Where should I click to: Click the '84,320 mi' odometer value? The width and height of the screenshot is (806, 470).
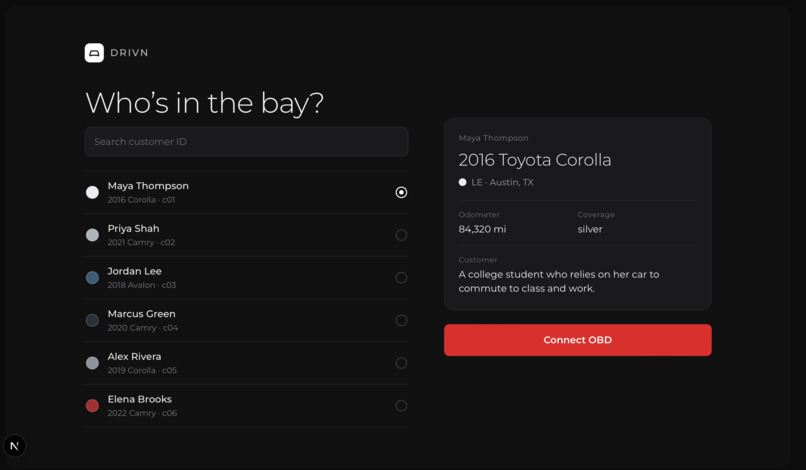[482, 229]
